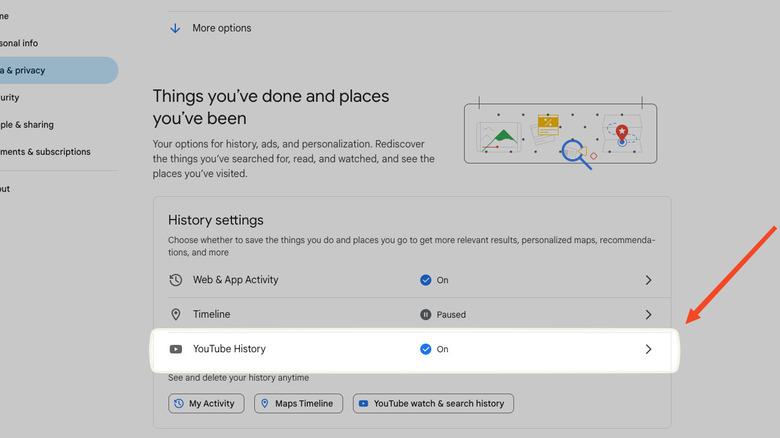The image size is (780, 438).
Task: Click the YouTube History row label
Action: tap(229, 349)
